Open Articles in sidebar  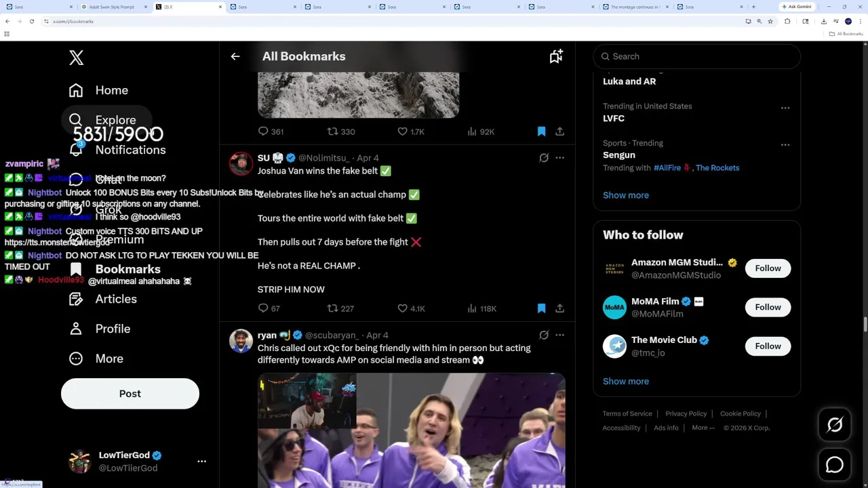pos(102,299)
